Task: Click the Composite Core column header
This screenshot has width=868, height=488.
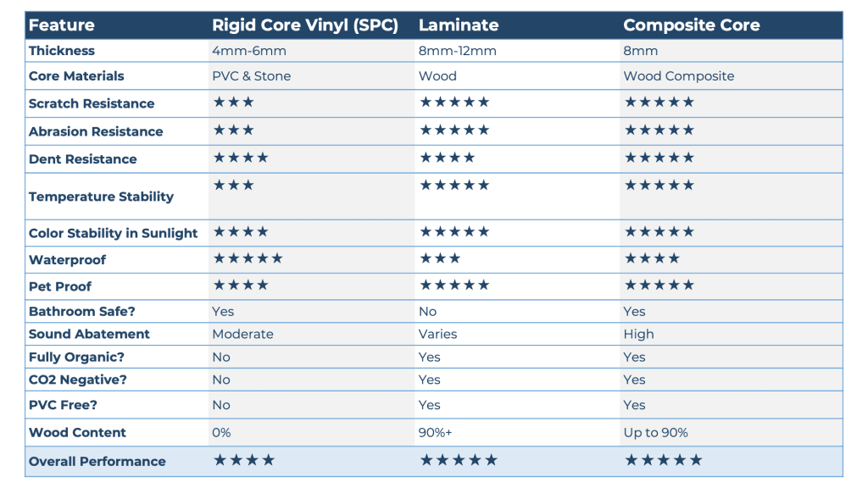Action: tap(693, 25)
